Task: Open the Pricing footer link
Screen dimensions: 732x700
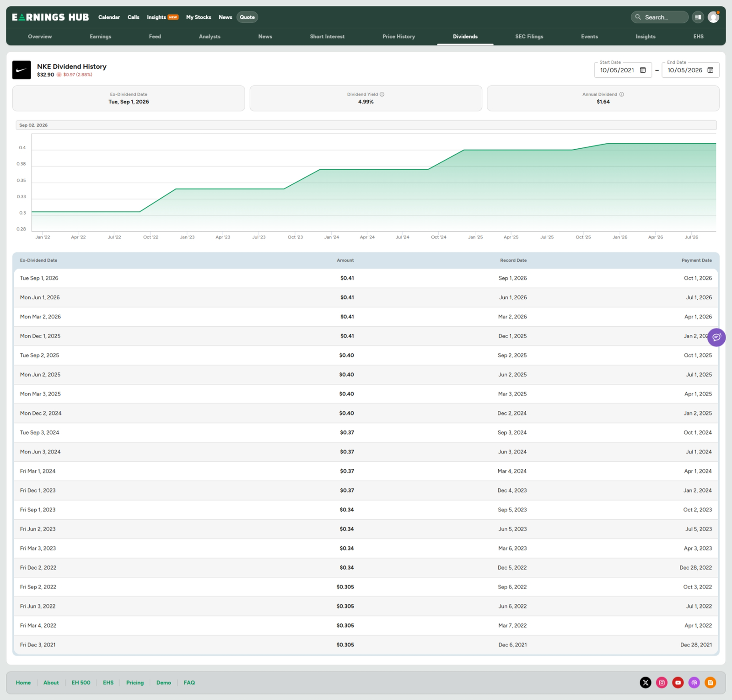Action: (135, 683)
